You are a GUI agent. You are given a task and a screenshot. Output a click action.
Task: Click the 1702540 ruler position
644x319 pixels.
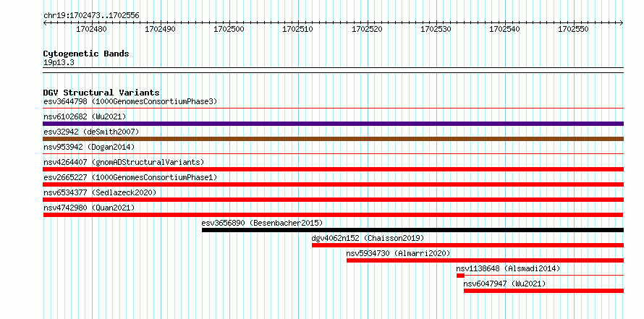pyautogui.click(x=504, y=29)
